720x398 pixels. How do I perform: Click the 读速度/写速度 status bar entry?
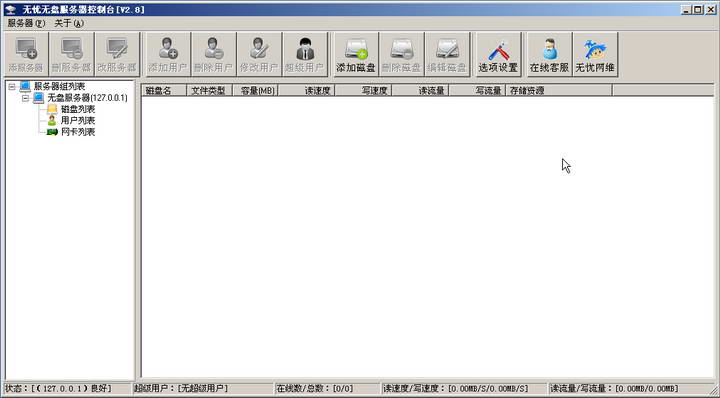point(465,389)
